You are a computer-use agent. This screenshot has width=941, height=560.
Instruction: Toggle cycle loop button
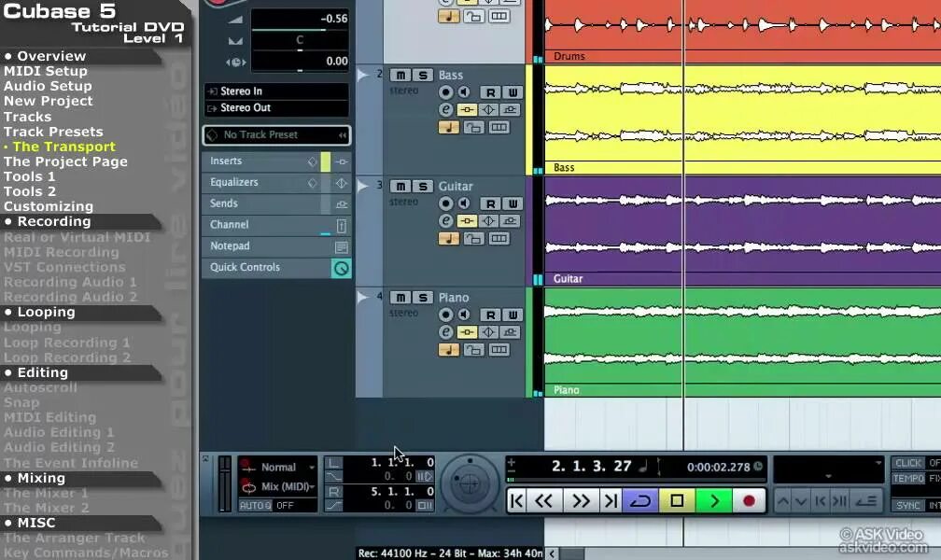pyautogui.click(x=640, y=500)
